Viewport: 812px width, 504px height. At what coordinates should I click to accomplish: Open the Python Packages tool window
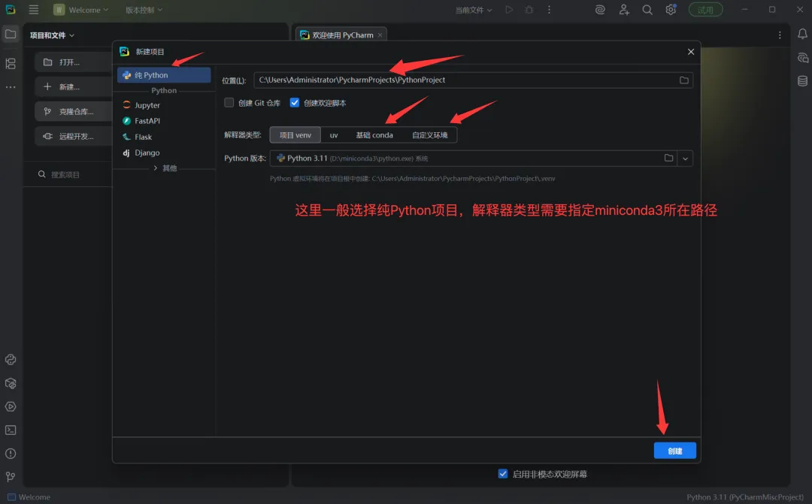point(11,383)
